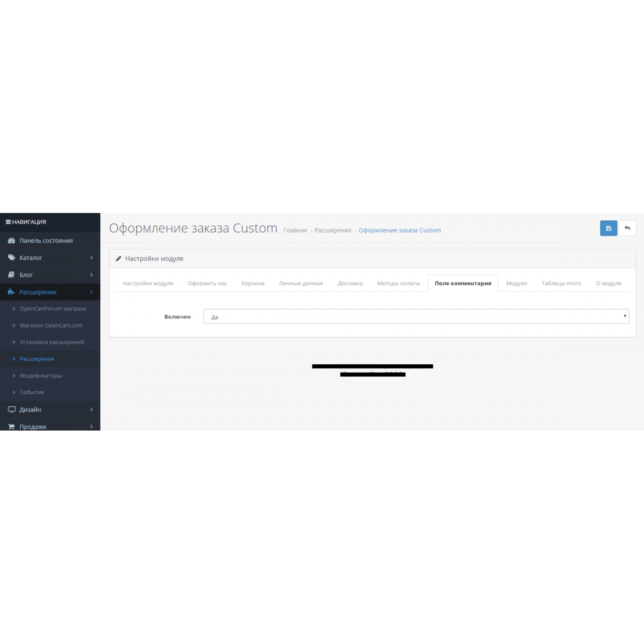Select the Таблица итого tab
The width and height of the screenshot is (644, 644).
point(561,283)
